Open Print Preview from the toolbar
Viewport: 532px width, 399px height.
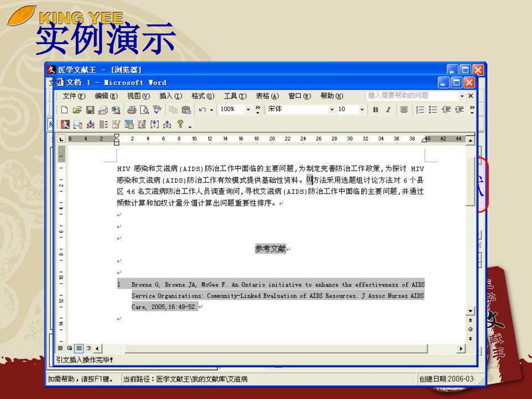point(144,110)
